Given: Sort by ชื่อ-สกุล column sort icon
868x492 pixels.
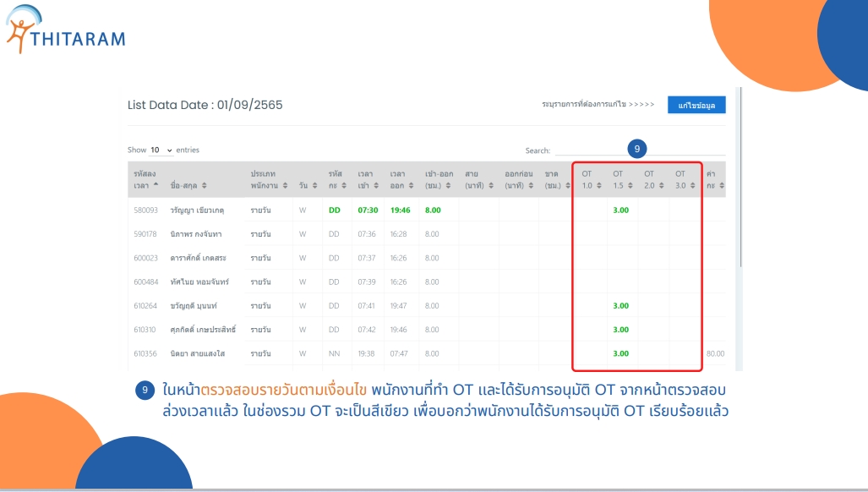Looking at the screenshot, I should tap(204, 185).
